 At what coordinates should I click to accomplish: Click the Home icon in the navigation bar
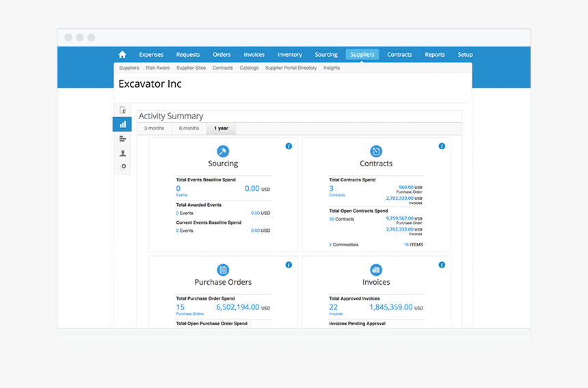pyautogui.click(x=122, y=55)
